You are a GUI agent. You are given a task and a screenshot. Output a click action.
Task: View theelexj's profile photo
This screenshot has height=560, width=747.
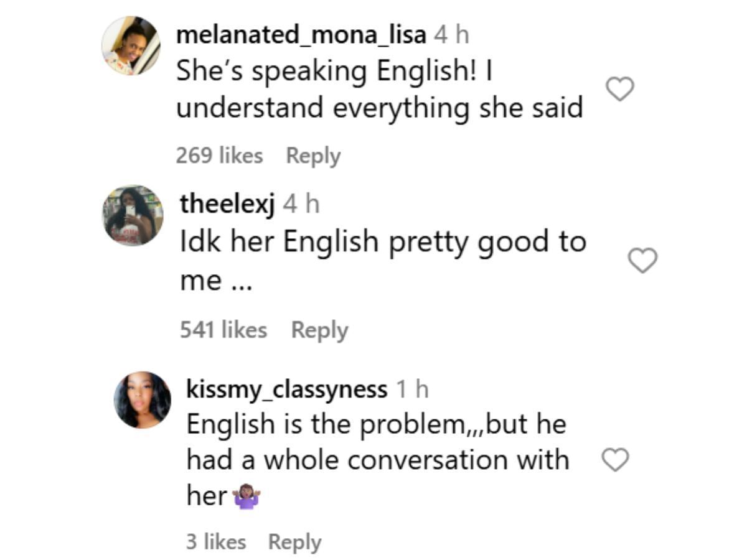point(133,215)
